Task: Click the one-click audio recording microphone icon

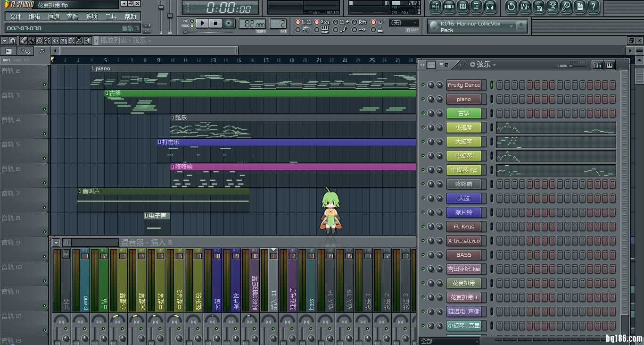Action: coord(566,7)
